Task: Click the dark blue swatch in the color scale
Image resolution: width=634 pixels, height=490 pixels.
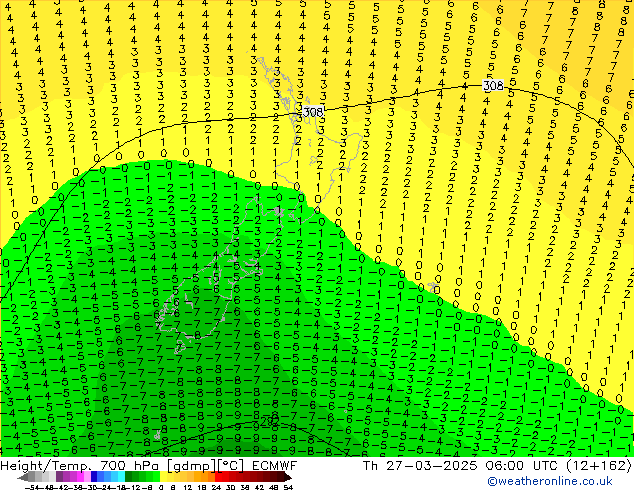Action: point(94,476)
